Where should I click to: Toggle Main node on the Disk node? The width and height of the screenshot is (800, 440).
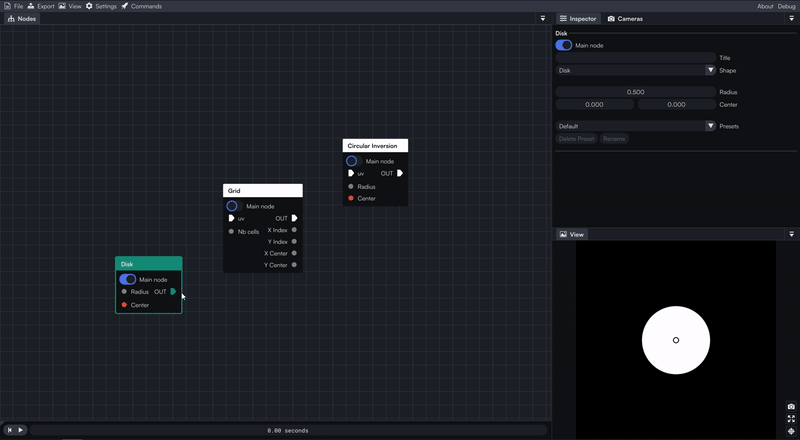[128, 279]
